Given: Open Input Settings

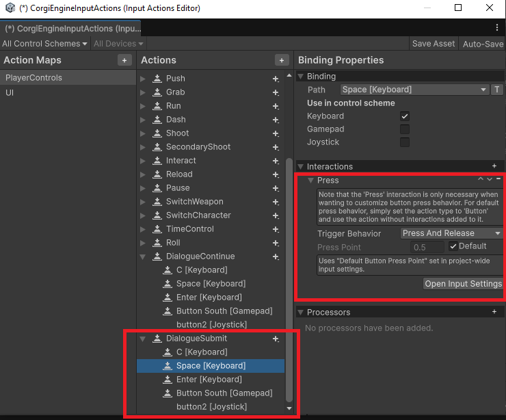Looking at the screenshot, I should tap(463, 284).
